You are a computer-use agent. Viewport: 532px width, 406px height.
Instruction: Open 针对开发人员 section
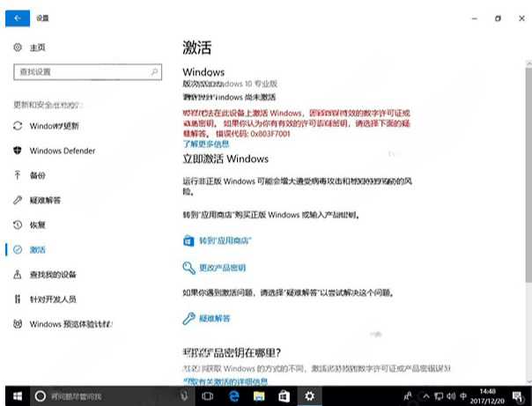(53, 299)
